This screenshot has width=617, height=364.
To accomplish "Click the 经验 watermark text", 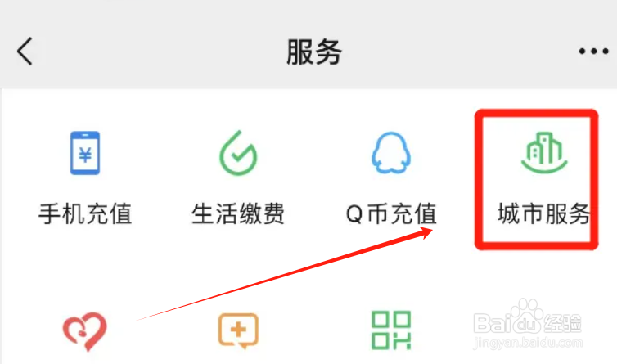I will pos(562,323).
